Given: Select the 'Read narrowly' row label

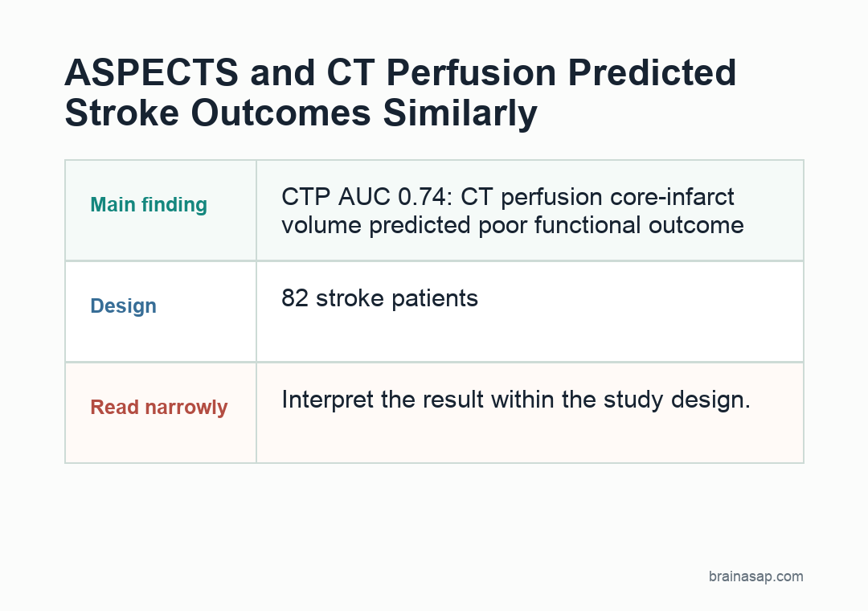Looking at the screenshot, I should click(x=159, y=407).
